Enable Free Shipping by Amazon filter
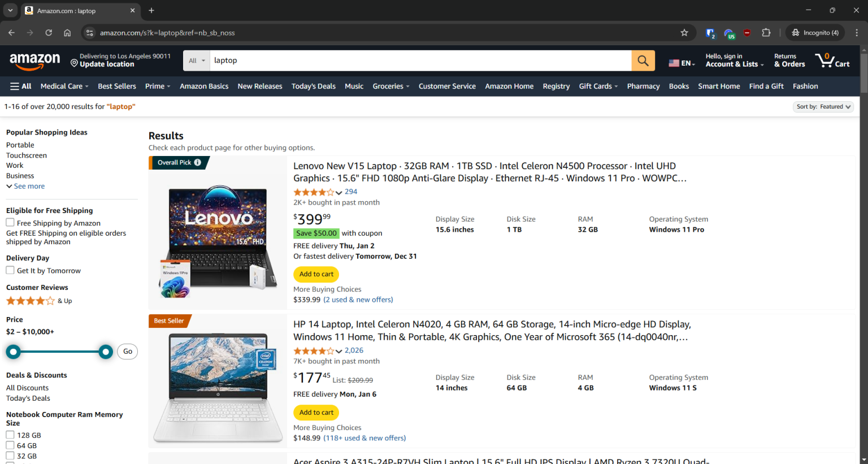Image resolution: width=868 pixels, height=464 pixels. point(10,222)
